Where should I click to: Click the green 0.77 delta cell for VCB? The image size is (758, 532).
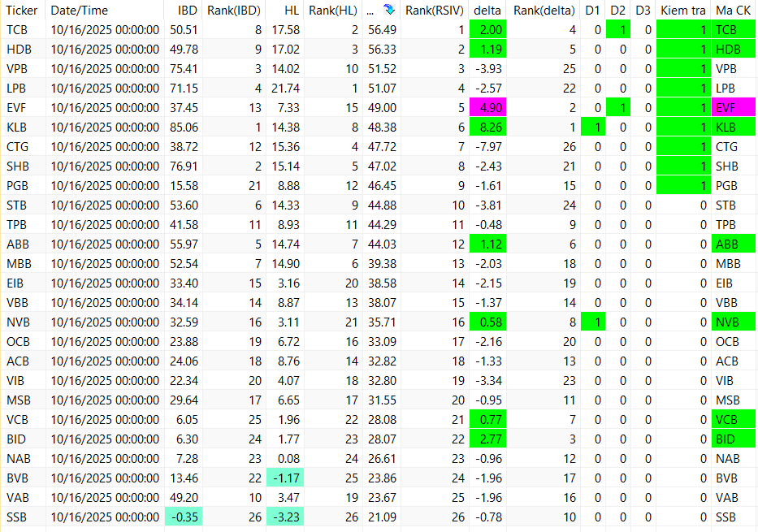click(487, 419)
